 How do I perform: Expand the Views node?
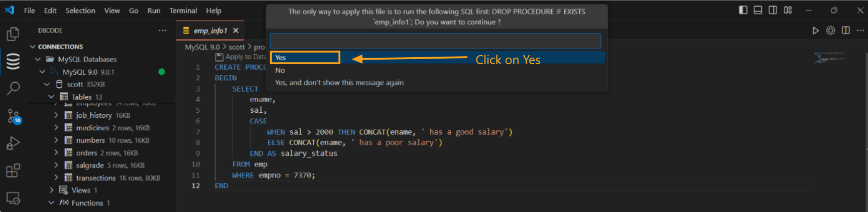point(52,190)
